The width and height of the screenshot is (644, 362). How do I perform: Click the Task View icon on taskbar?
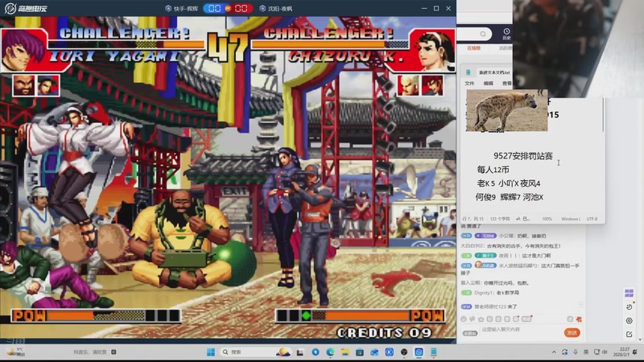(x=300, y=352)
